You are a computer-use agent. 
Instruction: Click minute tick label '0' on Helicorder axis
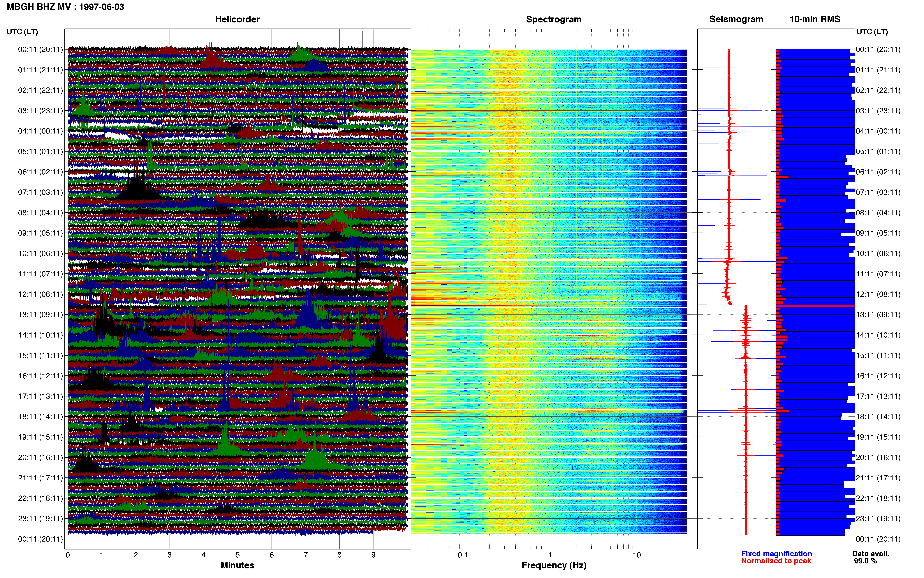click(68, 555)
